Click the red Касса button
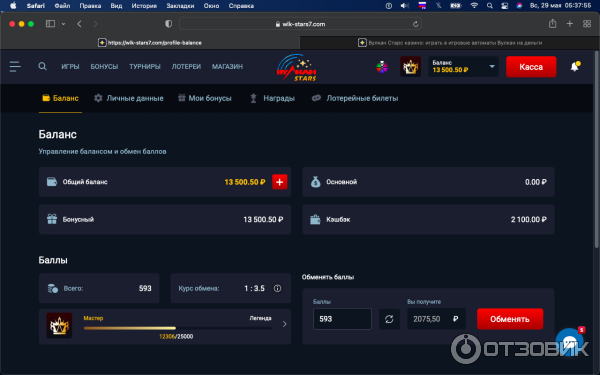The image size is (600, 375). tap(531, 67)
